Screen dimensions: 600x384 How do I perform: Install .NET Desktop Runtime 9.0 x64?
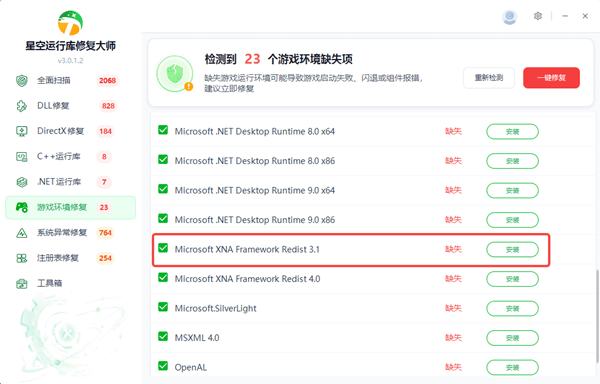pos(512,190)
